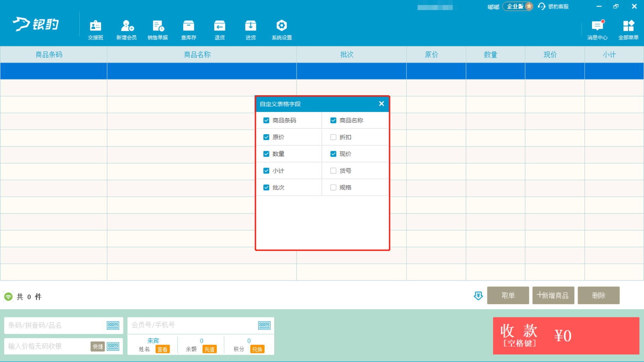
Task: Click the orange 充值 recharge button
Action: point(209,349)
